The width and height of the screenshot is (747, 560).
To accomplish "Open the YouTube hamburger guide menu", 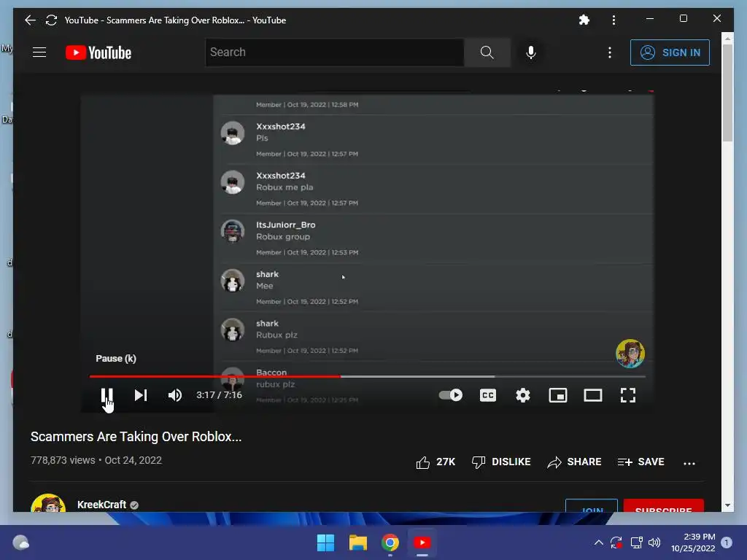I will [x=39, y=52].
